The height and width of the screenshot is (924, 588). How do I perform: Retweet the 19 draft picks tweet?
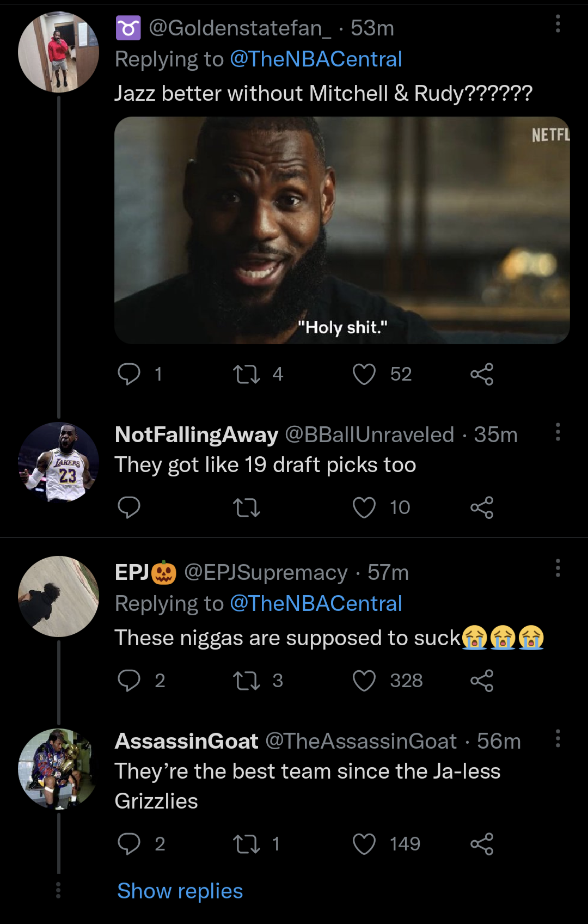click(247, 507)
